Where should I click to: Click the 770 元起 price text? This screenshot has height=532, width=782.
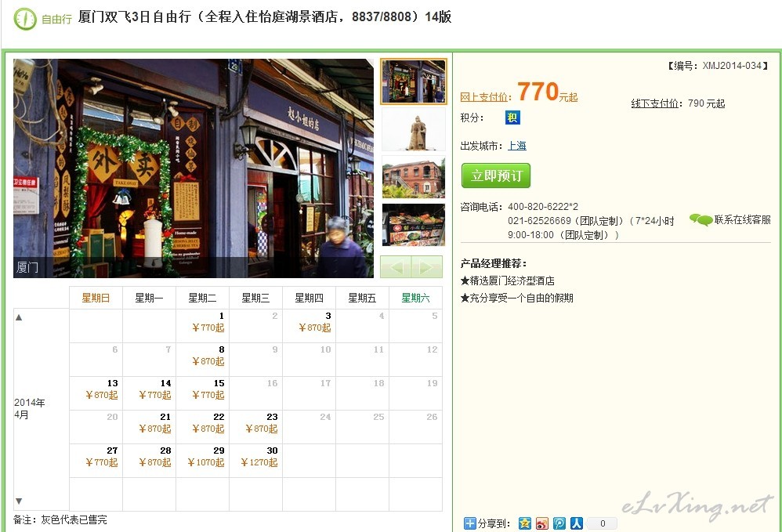pyautogui.click(x=547, y=92)
